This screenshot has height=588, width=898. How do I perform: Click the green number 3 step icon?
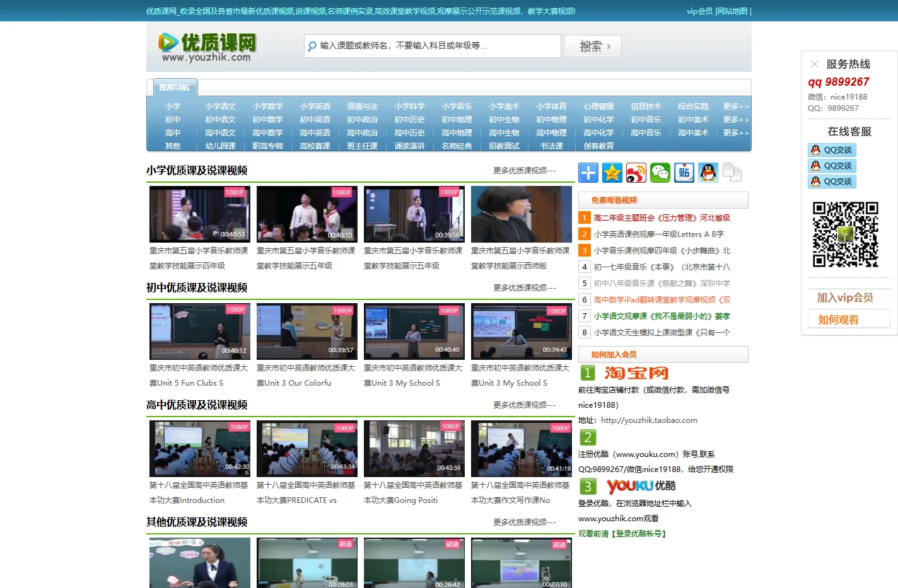pos(588,487)
